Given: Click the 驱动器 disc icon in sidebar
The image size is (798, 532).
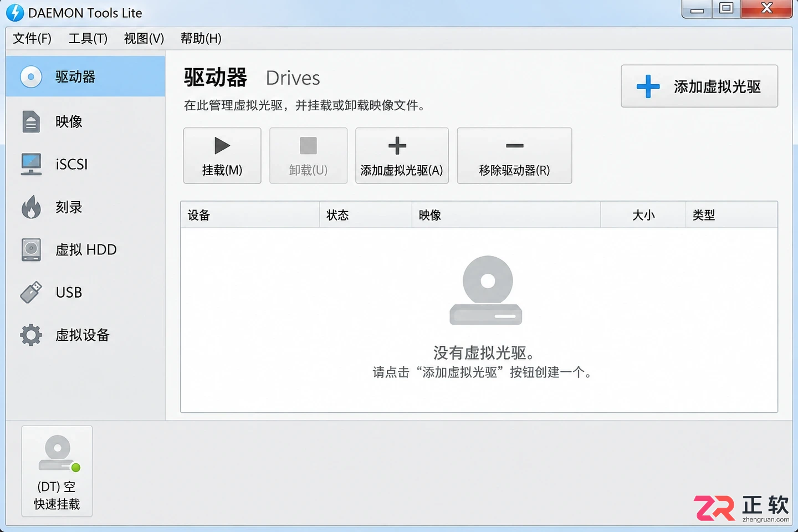Looking at the screenshot, I should (x=31, y=76).
